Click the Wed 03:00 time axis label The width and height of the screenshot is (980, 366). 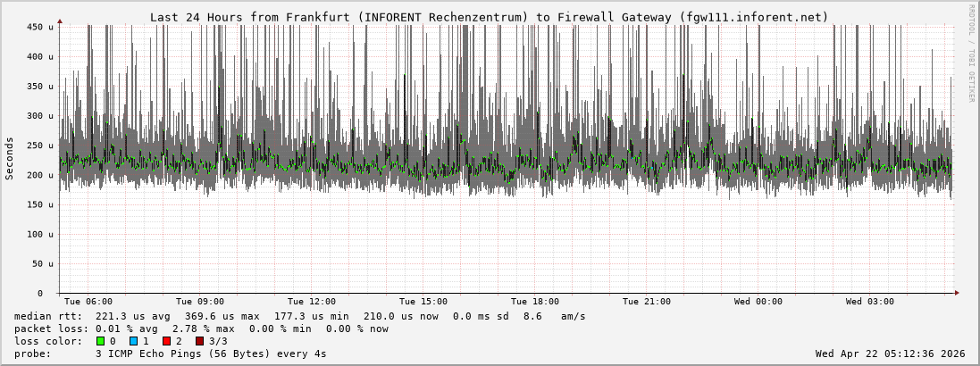click(870, 302)
